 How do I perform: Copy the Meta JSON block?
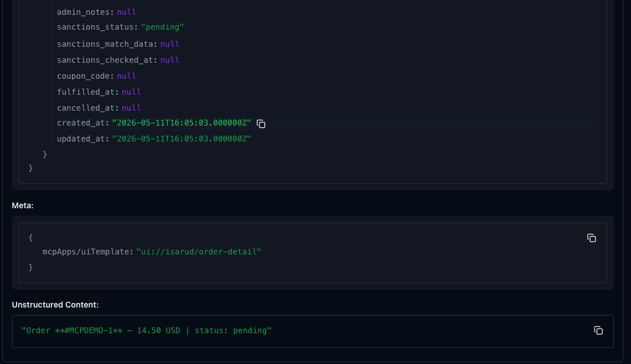(x=591, y=238)
